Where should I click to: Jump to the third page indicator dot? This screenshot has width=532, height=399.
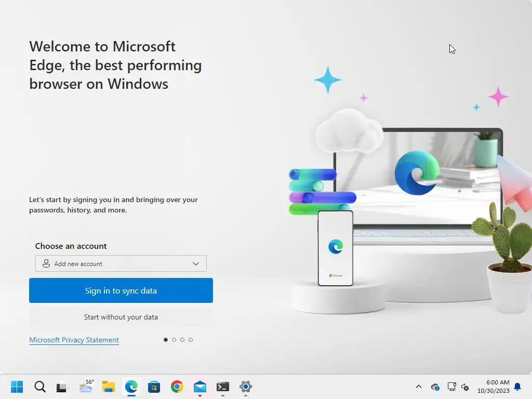tap(182, 340)
